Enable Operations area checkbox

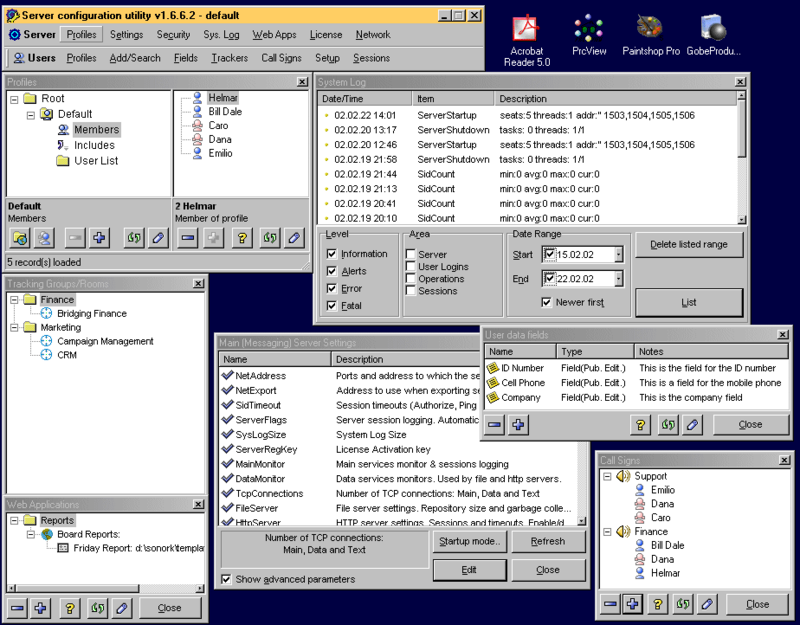click(x=410, y=278)
